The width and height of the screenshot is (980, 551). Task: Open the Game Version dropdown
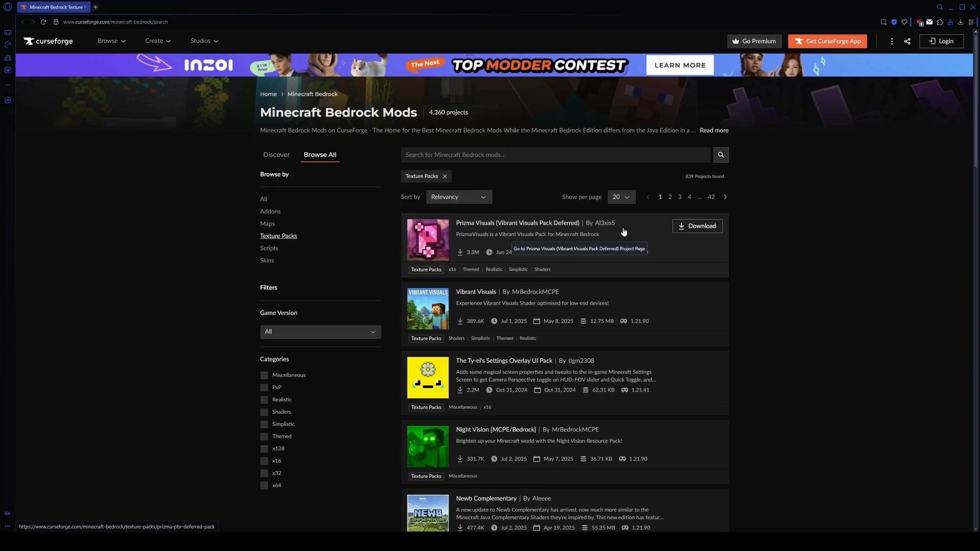pyautogui.click(x=321, y=332)
